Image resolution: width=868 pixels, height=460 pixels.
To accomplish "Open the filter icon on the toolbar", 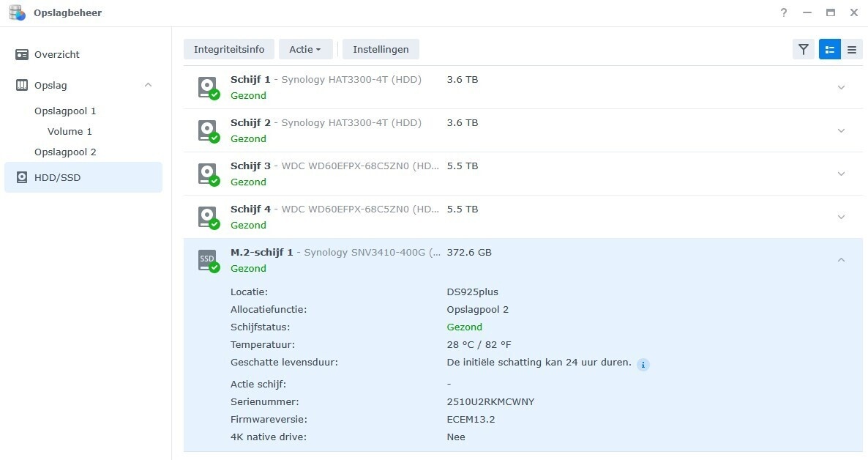I will [x=803, y=49].
